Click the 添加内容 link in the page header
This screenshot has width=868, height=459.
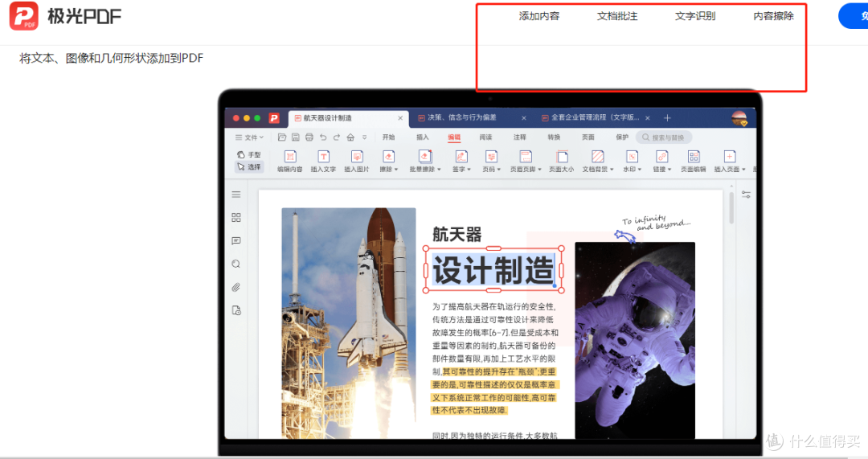point(539,16)
